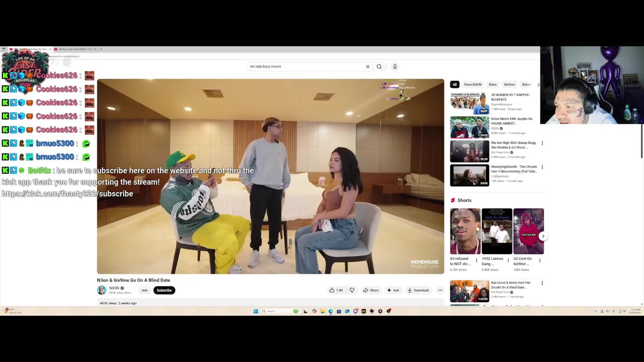Select the From N3ON filter chip

click(x=472, y=84)
